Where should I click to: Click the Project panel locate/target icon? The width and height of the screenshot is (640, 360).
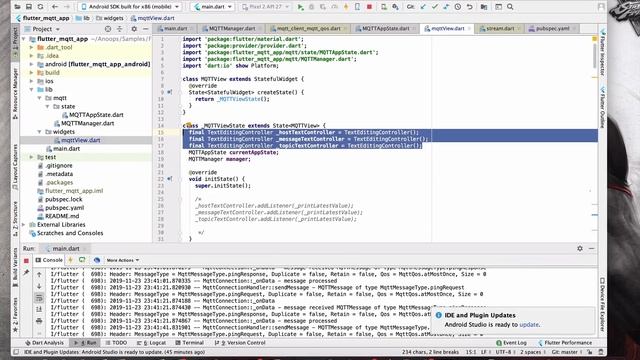click(x=108, y=29)
